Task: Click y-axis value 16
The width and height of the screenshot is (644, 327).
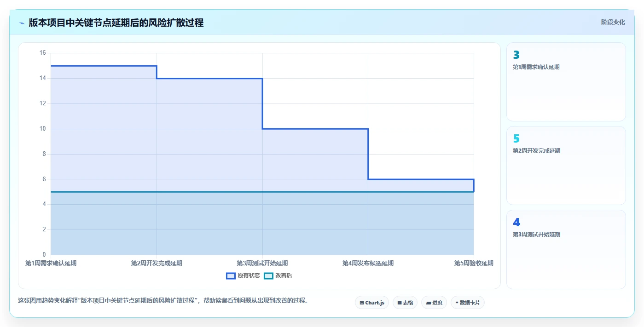Action: [43, 53]
